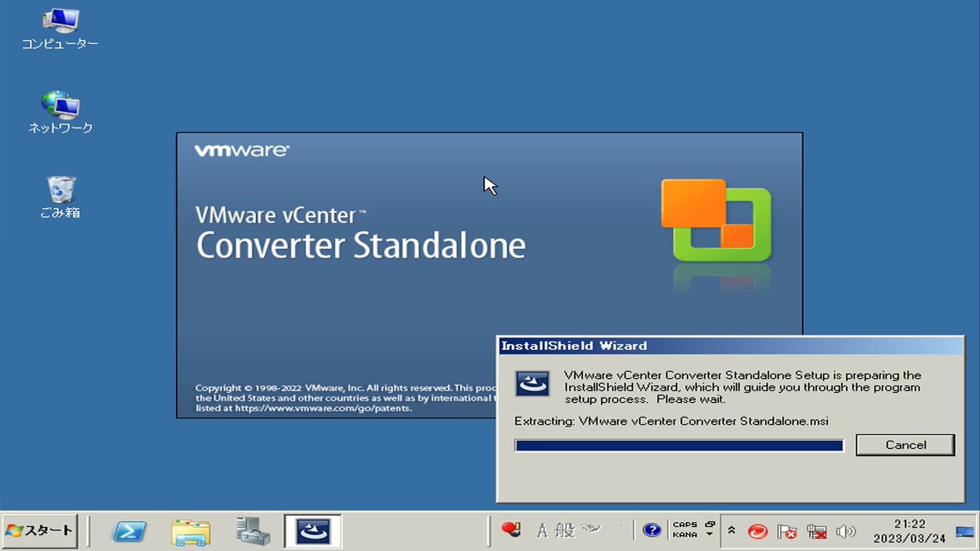
Task: Click the vmware logo on splash screen
Action: (x=242, y=150)
